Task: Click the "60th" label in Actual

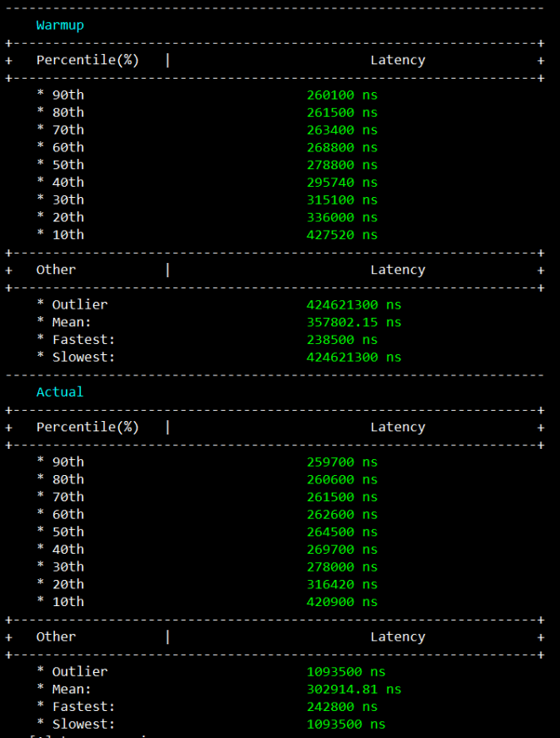Action: 68,514
